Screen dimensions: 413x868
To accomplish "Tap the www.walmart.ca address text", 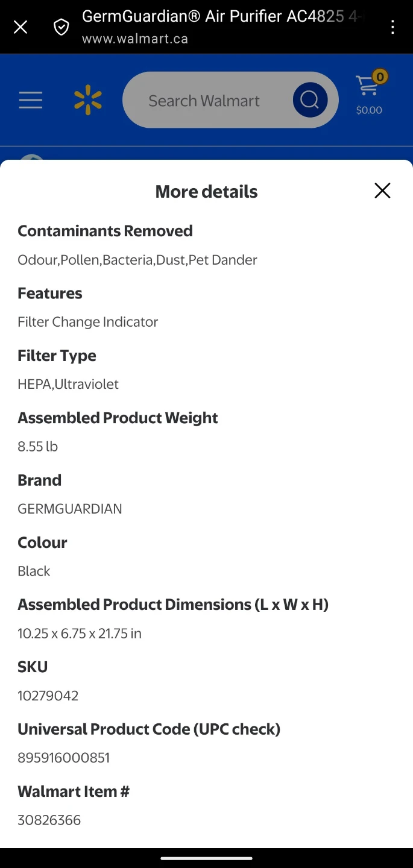I will pyautogui.click(x=135, y=39).
